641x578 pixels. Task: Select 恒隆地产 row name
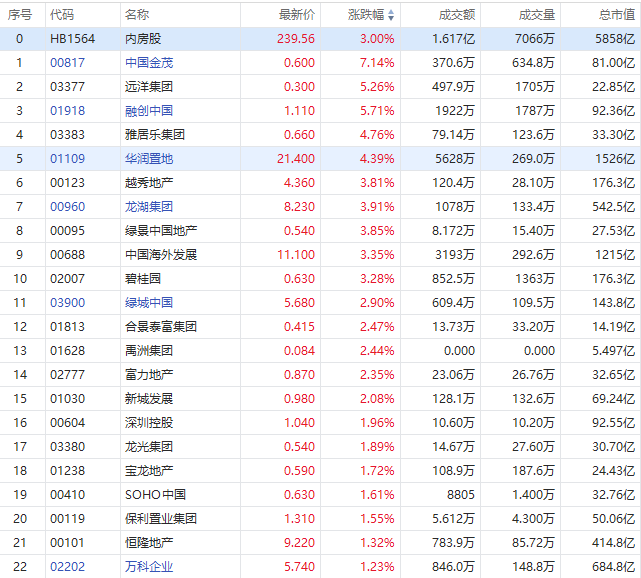(x=149, y=543)
